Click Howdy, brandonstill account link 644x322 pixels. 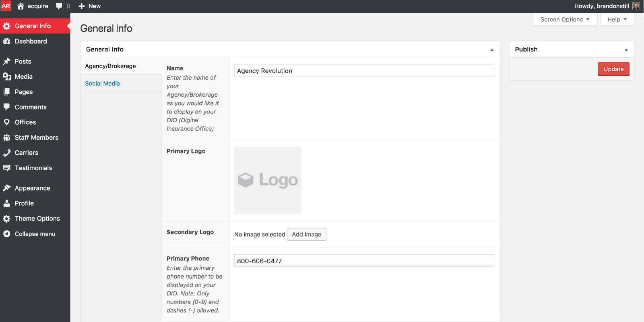(x=601, y=6)
